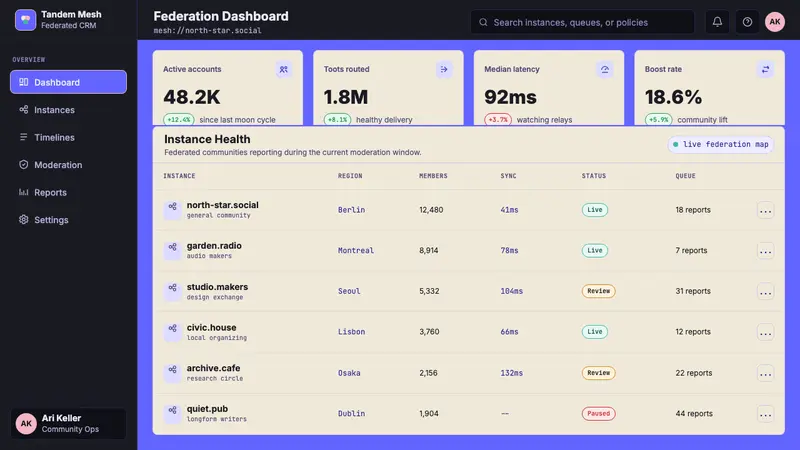
Task: Select Dashboard in the sidebar
Action: [x=68, y=82]
